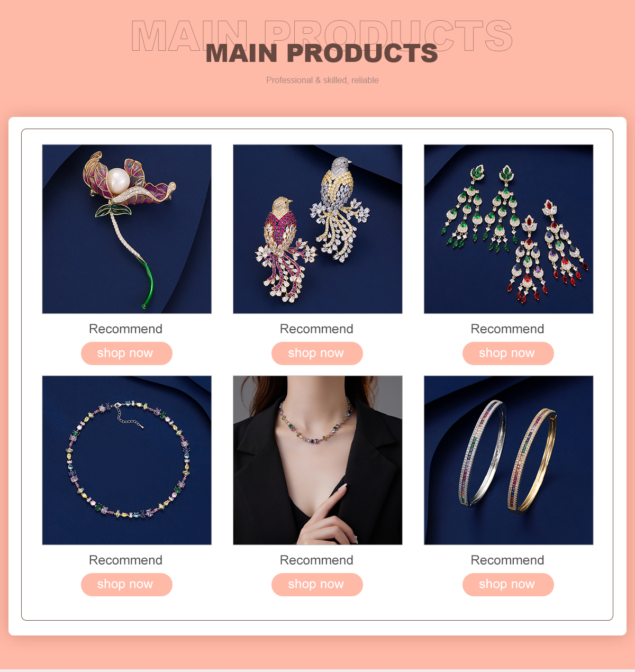Click the Professional & skilled, reliable subtitle
This screenshot has width=635, height=672.
322,80
